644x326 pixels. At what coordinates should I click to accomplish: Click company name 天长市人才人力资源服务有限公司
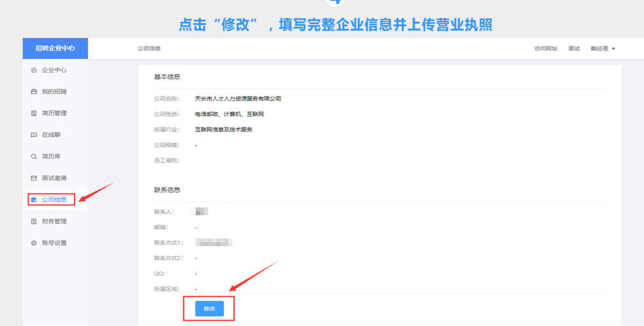coord(238,99)
